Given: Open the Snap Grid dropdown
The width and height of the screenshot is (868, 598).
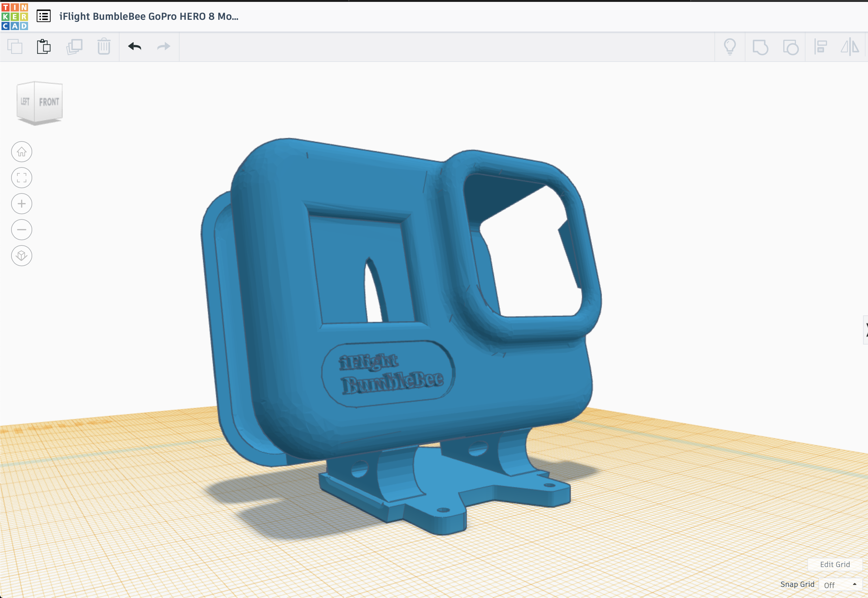Looking at the screenshot, I should (840, 585).
